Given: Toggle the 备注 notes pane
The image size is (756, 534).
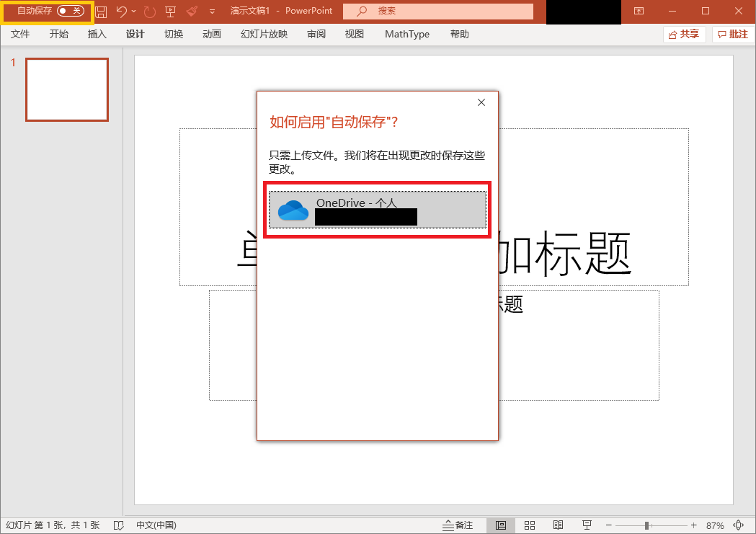Looking at the screenshot, I should pos(458,525).
